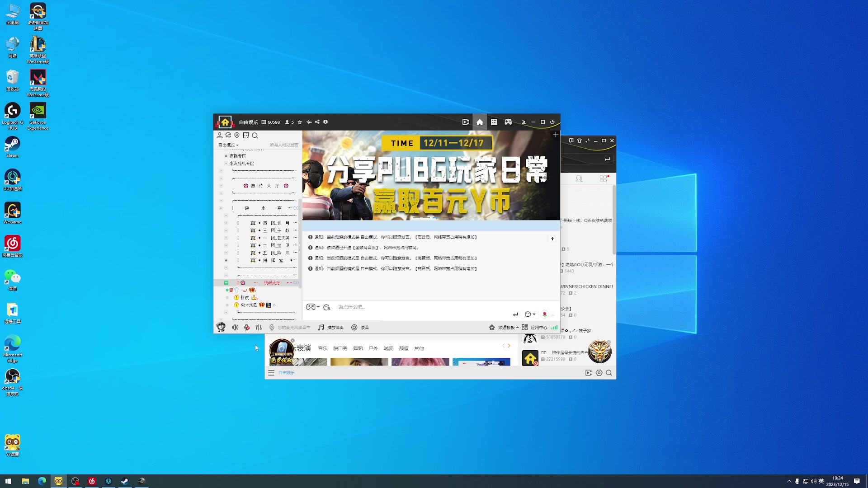The image size is (868, 488).
Task: Select the 脱口秀 category tab in back window
Action: pos(340,348)
